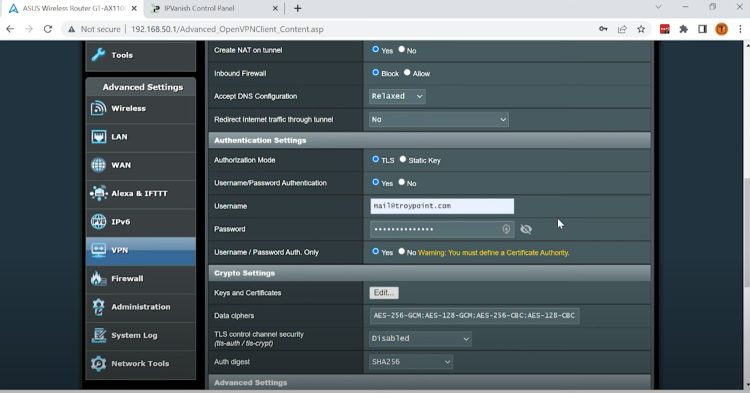Click the Password input field
750x393 pixels.
(442, 229)
